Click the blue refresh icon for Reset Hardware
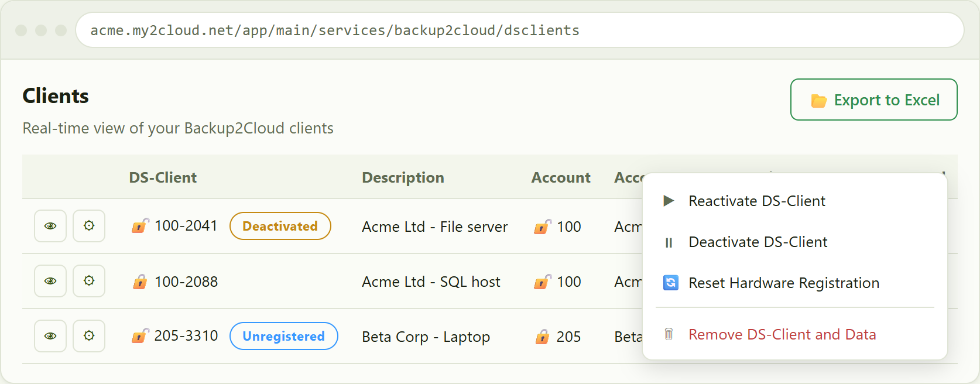This screenshot has width=980, height=384. (x=671, y=283)
